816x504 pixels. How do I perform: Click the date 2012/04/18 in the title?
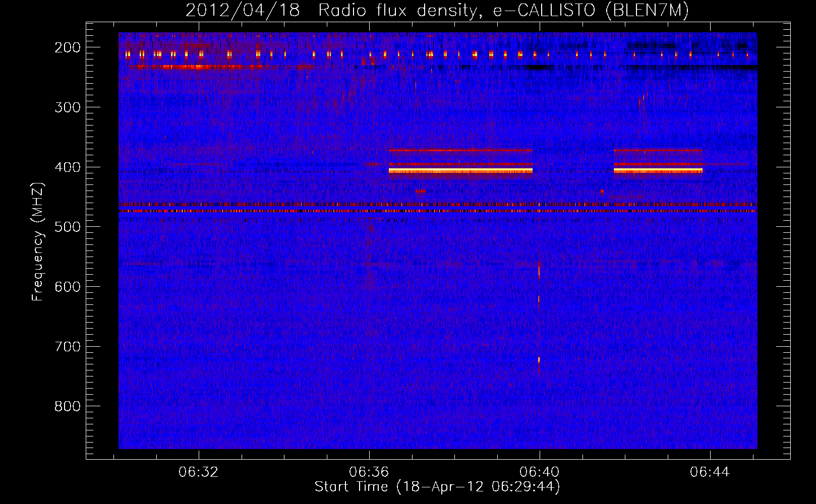[243, 11]
